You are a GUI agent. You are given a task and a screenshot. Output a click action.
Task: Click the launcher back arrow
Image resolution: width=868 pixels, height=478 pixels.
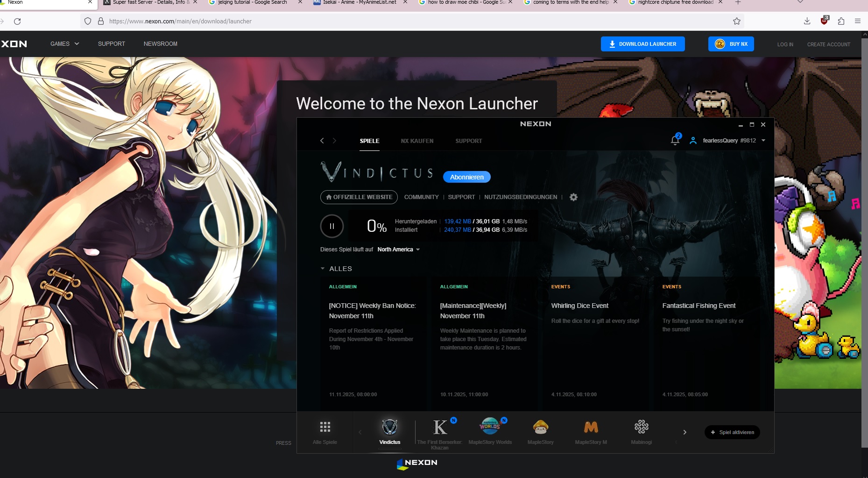click(x=322, y=141)
